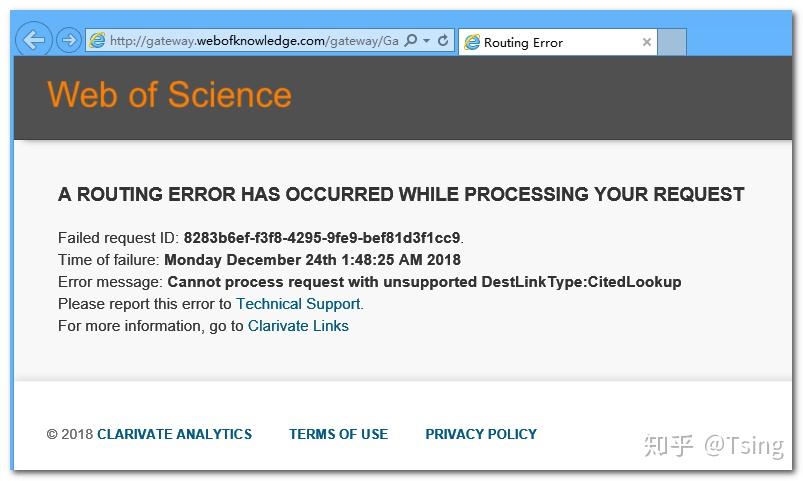Click the failed request ID text

pyautogui.click(x=321, y=238)
